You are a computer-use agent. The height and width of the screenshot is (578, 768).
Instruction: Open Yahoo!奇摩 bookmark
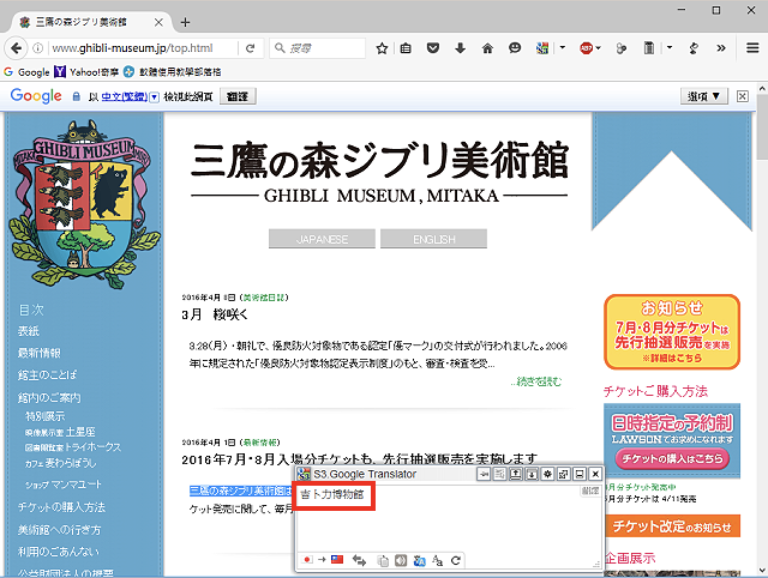[x=86, y=72]
